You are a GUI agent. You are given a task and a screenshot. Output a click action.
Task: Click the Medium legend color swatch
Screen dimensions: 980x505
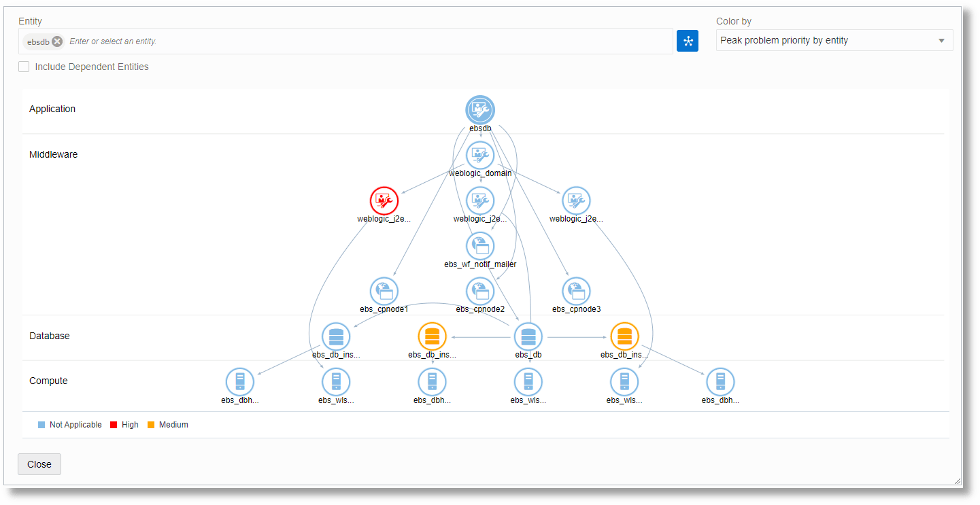pyautogui.click(x=151, y=424)
